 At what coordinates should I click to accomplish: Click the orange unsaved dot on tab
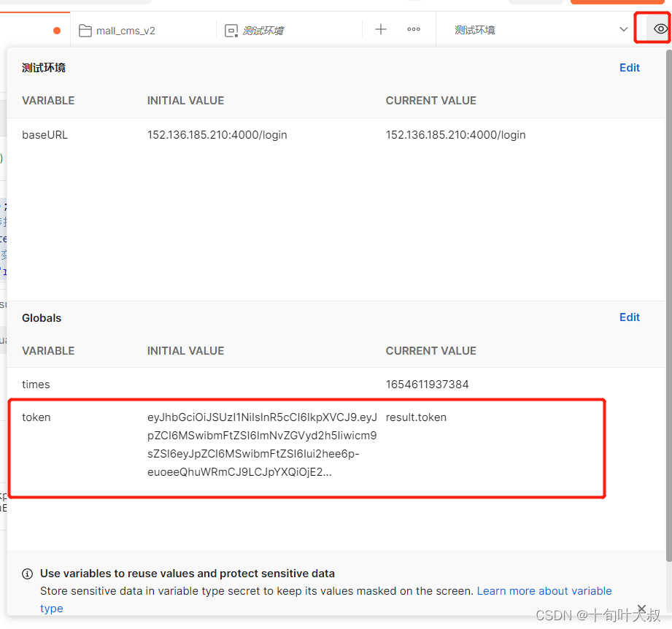coord(57,31)
